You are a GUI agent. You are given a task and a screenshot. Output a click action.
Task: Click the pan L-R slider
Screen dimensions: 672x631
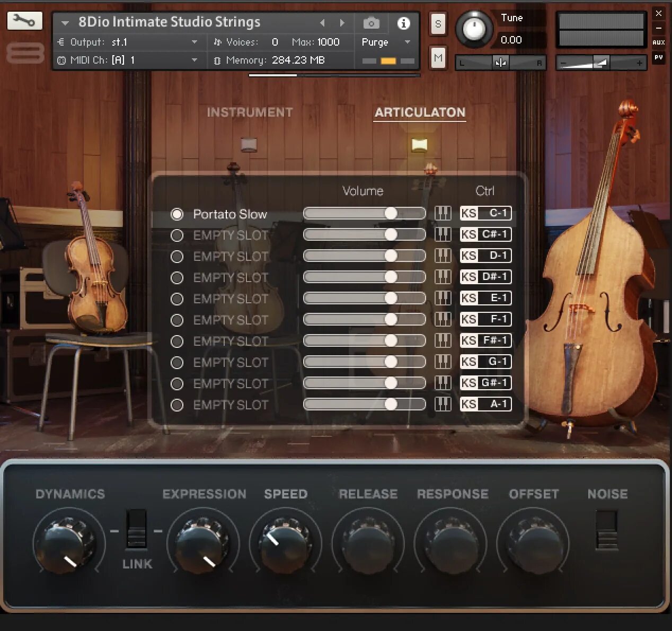(500, 63)
